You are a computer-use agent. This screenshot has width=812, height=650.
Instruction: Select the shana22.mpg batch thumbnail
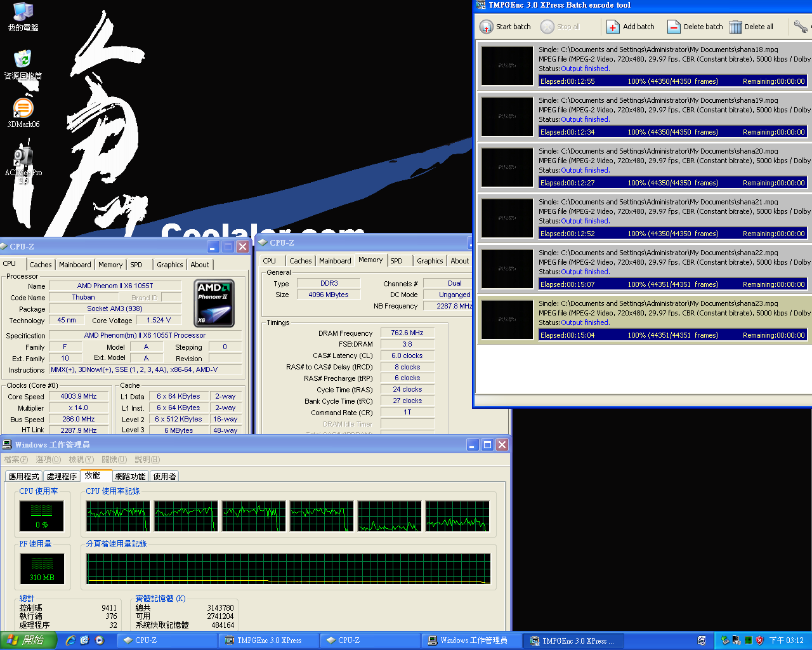(507, 269)
